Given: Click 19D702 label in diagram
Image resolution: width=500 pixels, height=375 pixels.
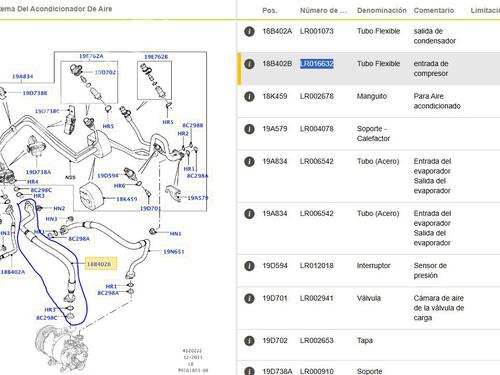Looking at the screenshot, I should click(x=105, y=72).
